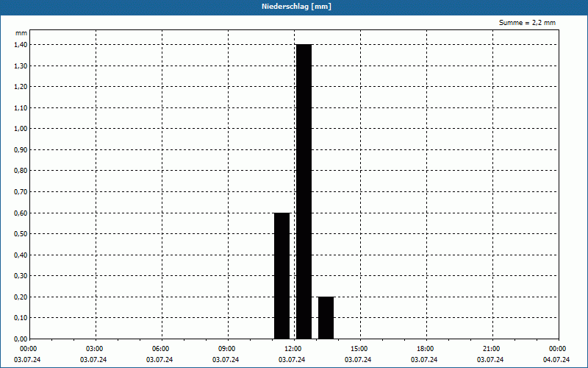Click the 15:00 time axis label
Image resolution: width=588 pixels, height=368 pixels.
pos(359,349)
